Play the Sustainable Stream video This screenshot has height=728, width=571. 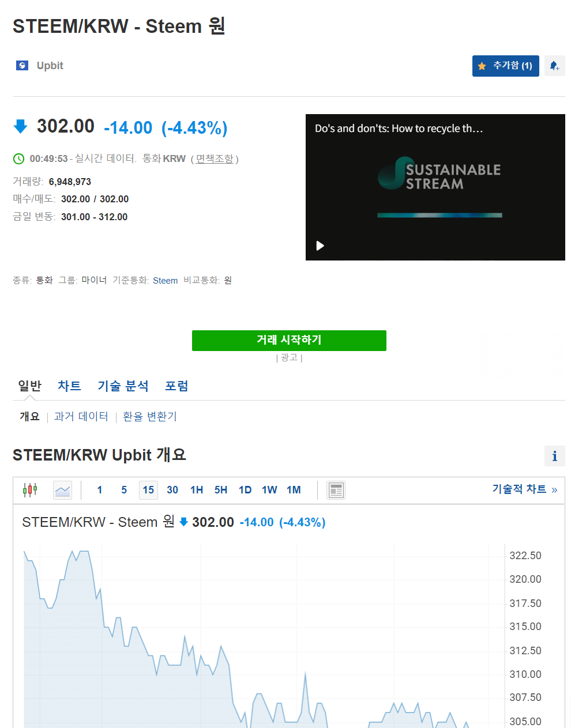320,246
